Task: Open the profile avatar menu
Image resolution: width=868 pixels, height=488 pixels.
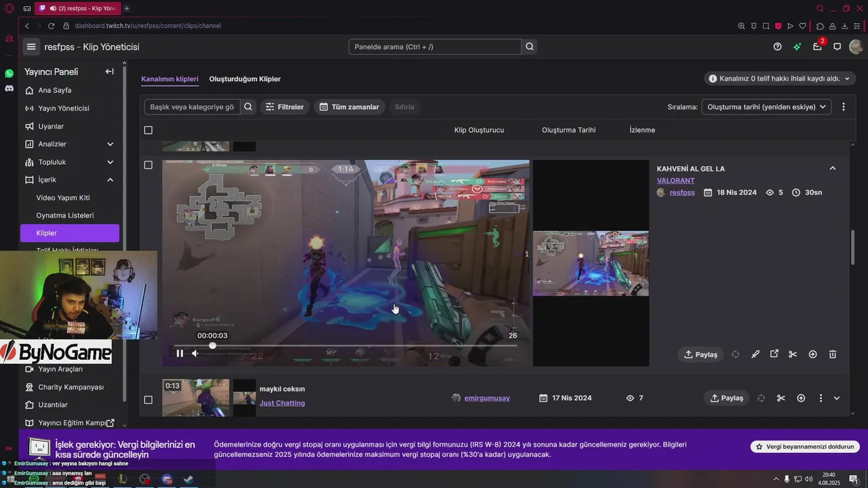Action: click(x=856, y=47)
